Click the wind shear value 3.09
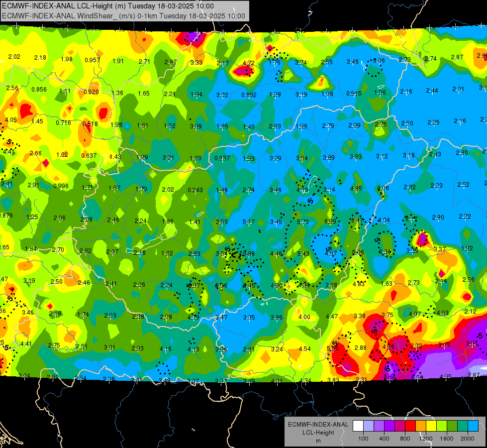The width and height of the screenshot is (487, 448). click(x=196, y=126)
